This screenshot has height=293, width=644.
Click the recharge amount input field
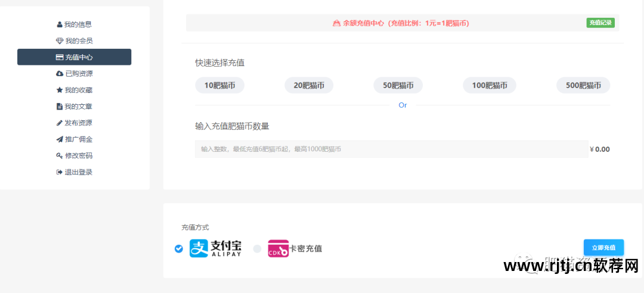391,149
